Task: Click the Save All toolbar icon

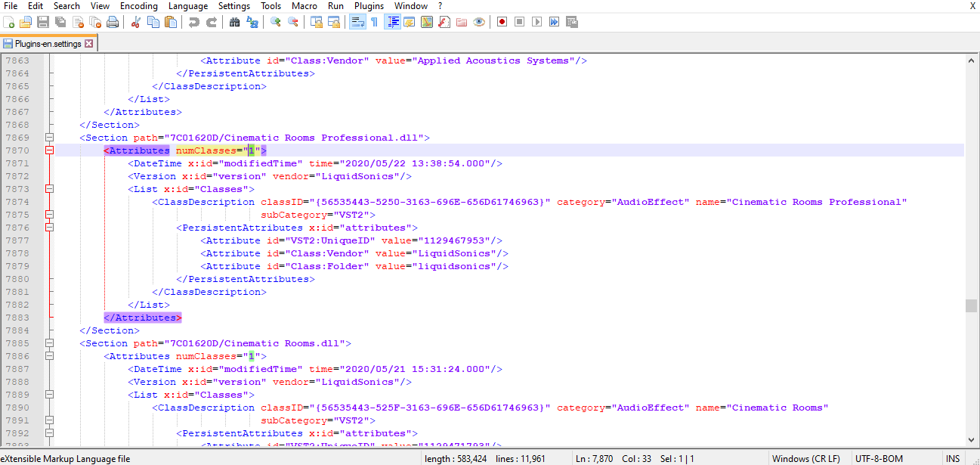Action: (60, 22)
